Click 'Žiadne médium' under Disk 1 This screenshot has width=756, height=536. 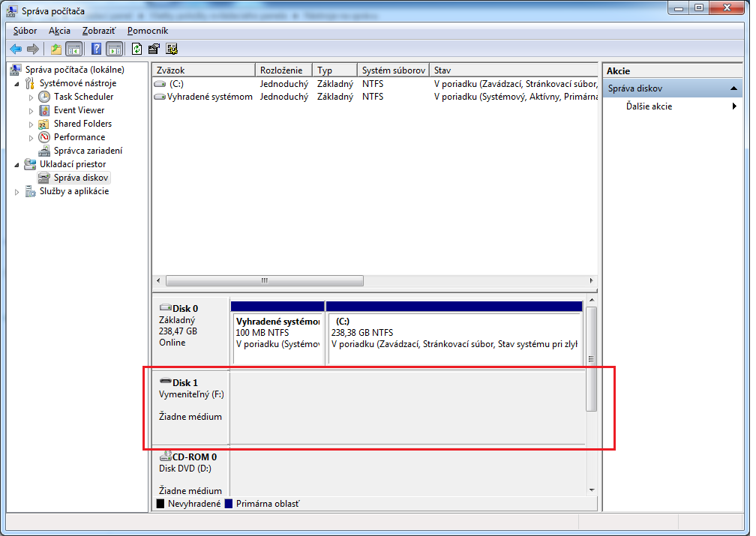pyautogui.click(x=190, y=417)
